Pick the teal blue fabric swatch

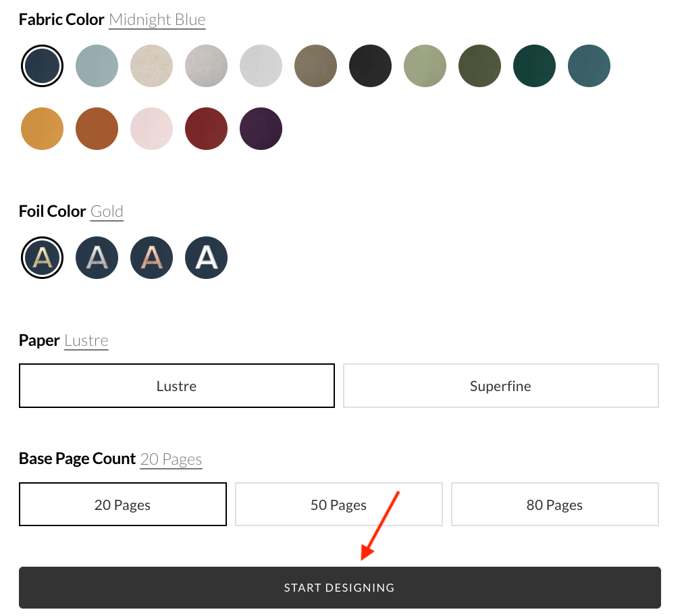tap(589, 66)
